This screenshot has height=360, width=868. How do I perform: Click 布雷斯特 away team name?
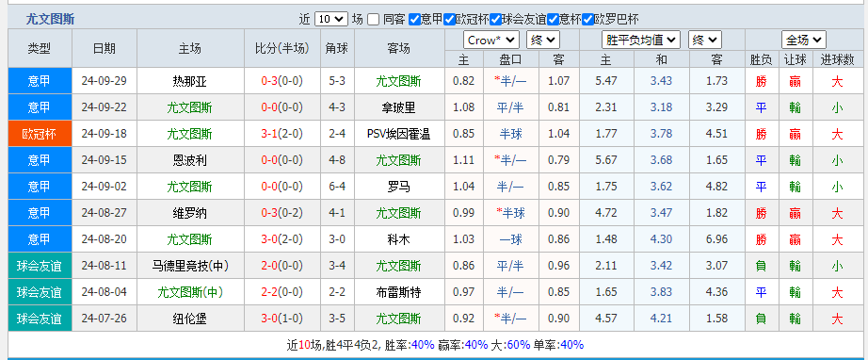tap(398, 292)
